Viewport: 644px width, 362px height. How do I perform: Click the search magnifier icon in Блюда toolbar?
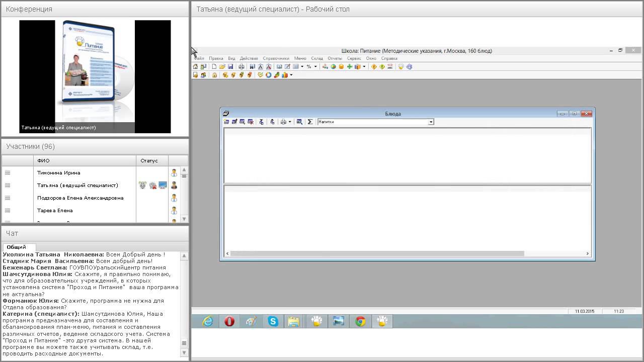tap(299, 122)
